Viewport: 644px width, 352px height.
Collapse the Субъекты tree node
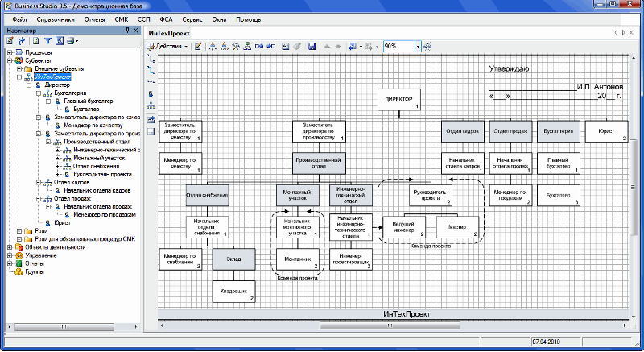pos(10,60)
